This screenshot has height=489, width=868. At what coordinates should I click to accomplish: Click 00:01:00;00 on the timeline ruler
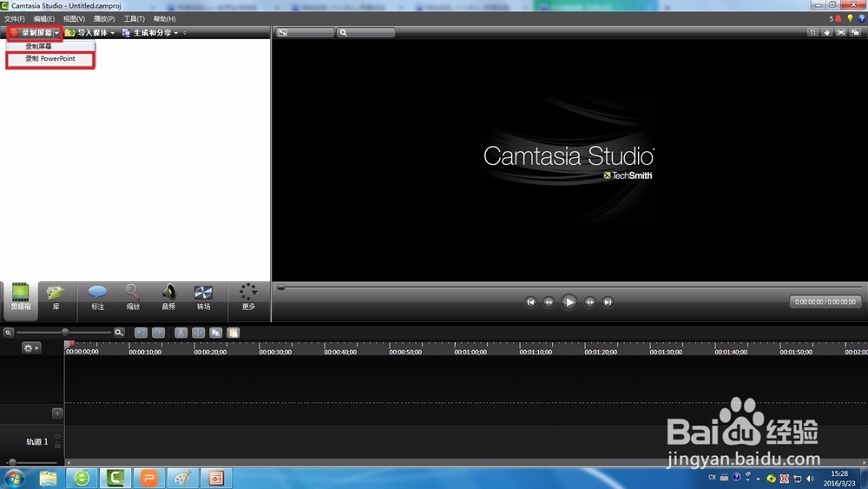coord(470,352)
